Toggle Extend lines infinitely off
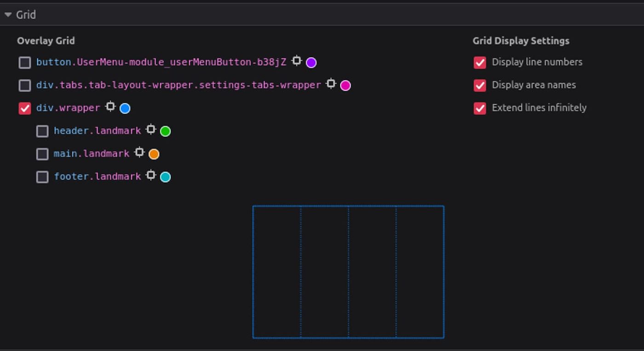 pyautogui.click(x=480, y=107)
